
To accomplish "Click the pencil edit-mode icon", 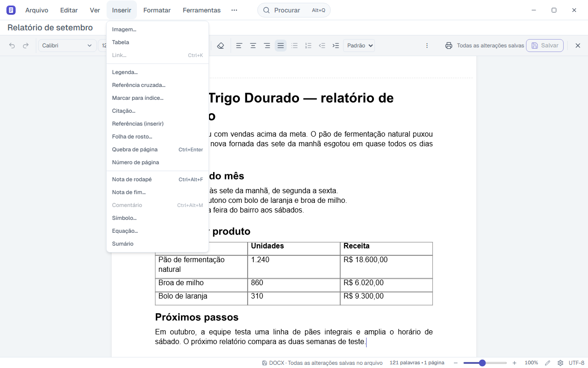I will pyautogui.click(x=548, y=363).
